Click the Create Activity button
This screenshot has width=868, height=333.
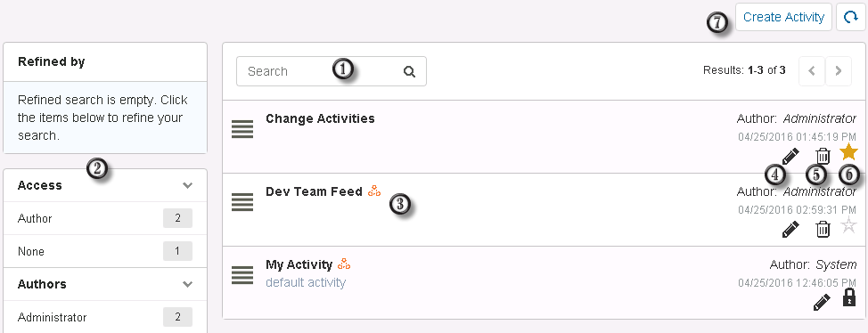[783, 18]
